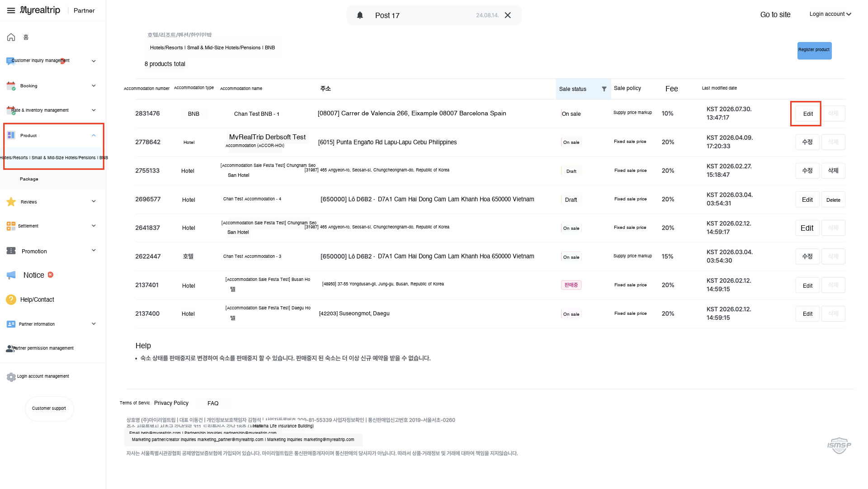This screenshot has height=489, width=868.
Task: Expand the Partner information chevron
Action: 94,324
